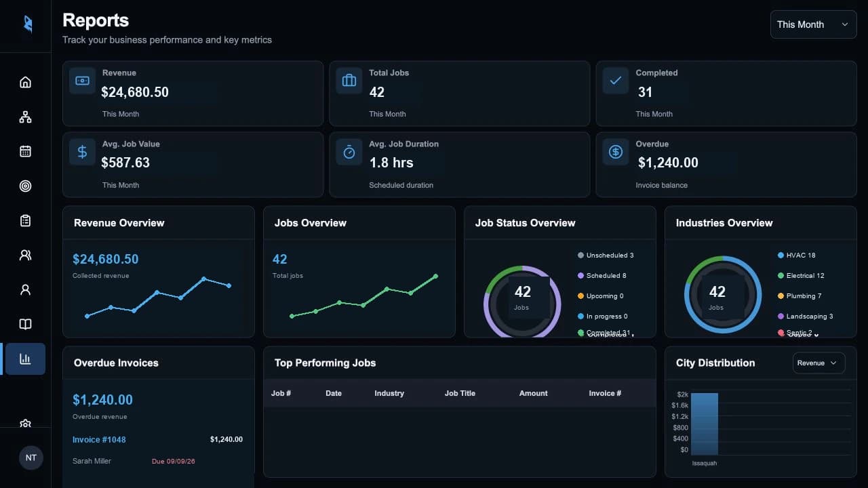This screenshot has height=488, width=868.
Task: Open the single person sidebar icon
Action: pos(25,289)
